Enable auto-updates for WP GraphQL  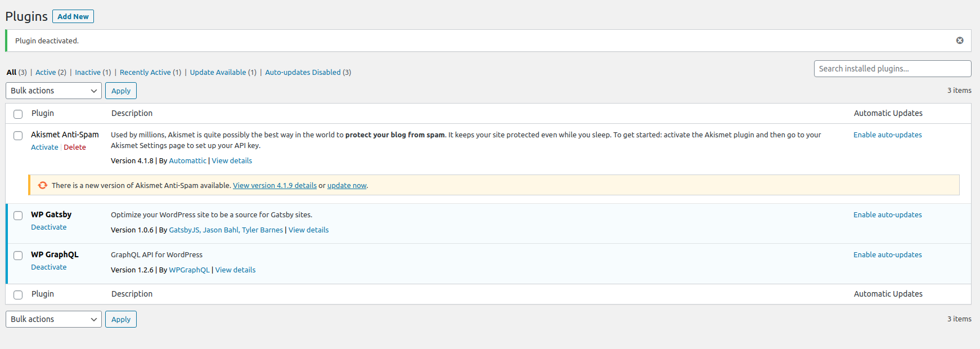pos(888,254)
